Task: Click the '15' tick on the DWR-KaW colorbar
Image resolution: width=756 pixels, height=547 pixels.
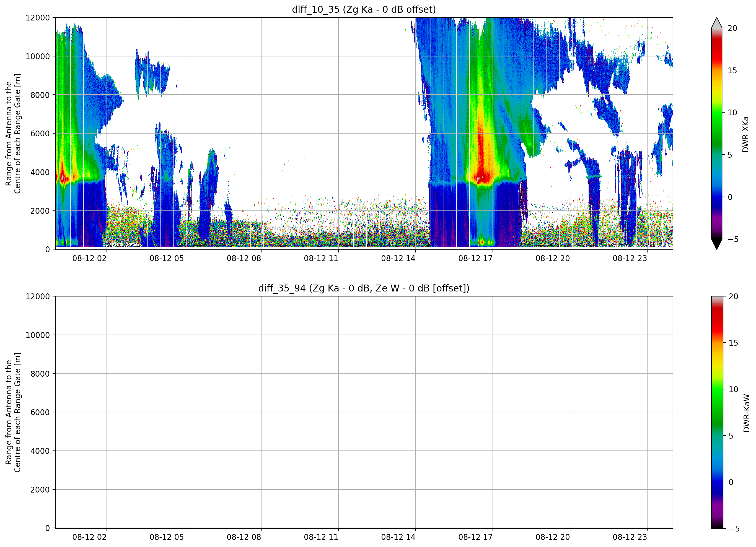Action: pos(733,343)
